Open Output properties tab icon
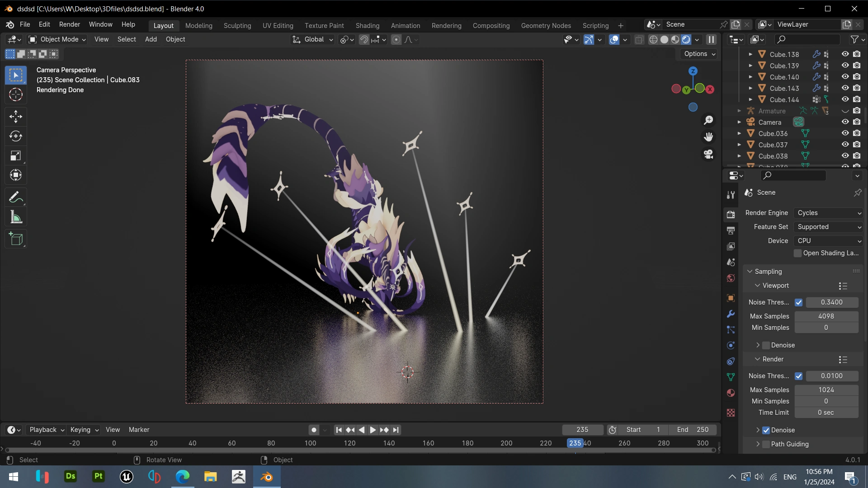This screenshot has width=868, height=488. pos(731,230)
